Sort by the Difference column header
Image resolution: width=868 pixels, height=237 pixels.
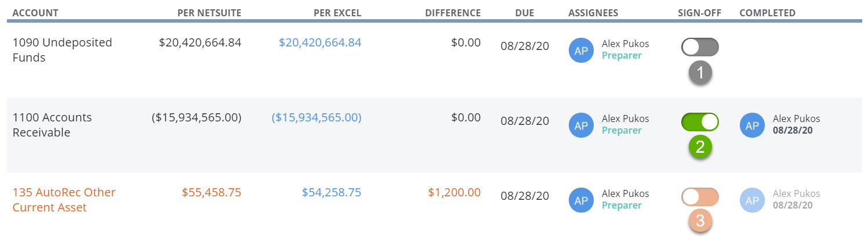[x=453, y=13]
